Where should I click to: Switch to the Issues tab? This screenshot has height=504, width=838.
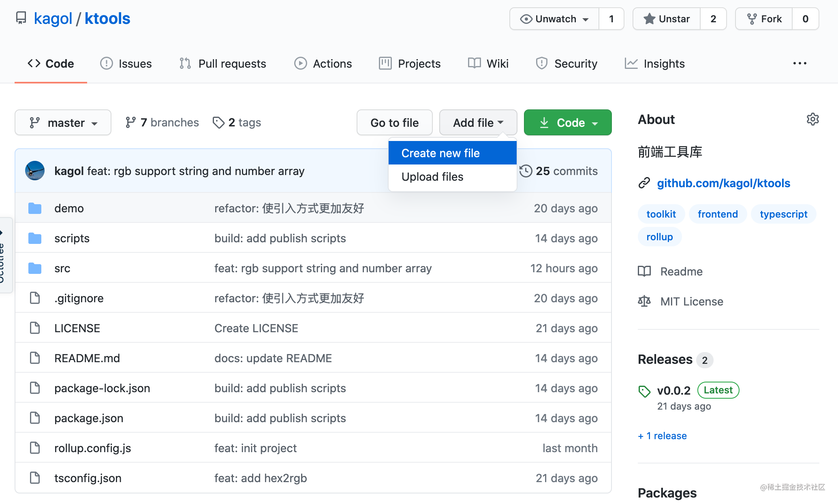pos(126,64)
